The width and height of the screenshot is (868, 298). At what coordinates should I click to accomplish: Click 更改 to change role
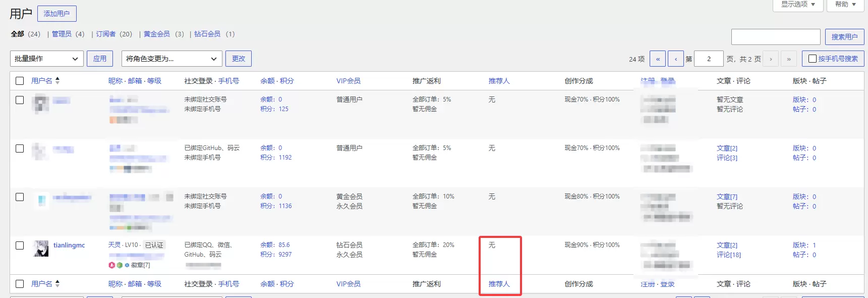pos(239,59)
